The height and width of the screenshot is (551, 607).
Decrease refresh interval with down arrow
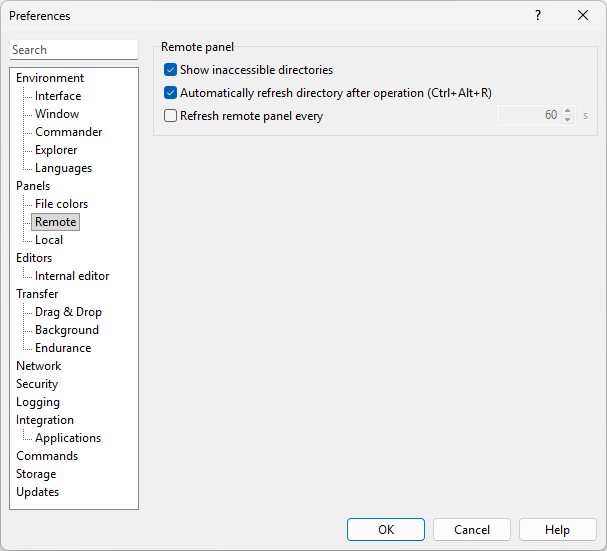click(568, 120)
